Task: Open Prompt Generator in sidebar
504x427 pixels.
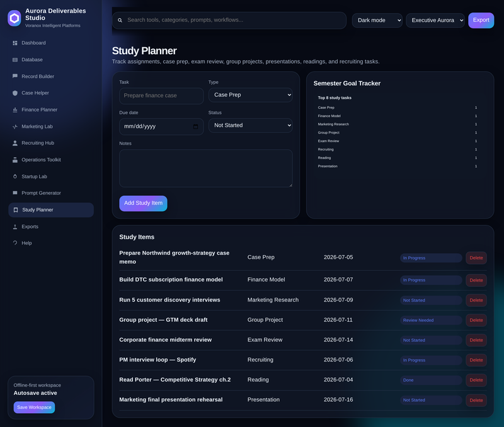Action: 51,193
